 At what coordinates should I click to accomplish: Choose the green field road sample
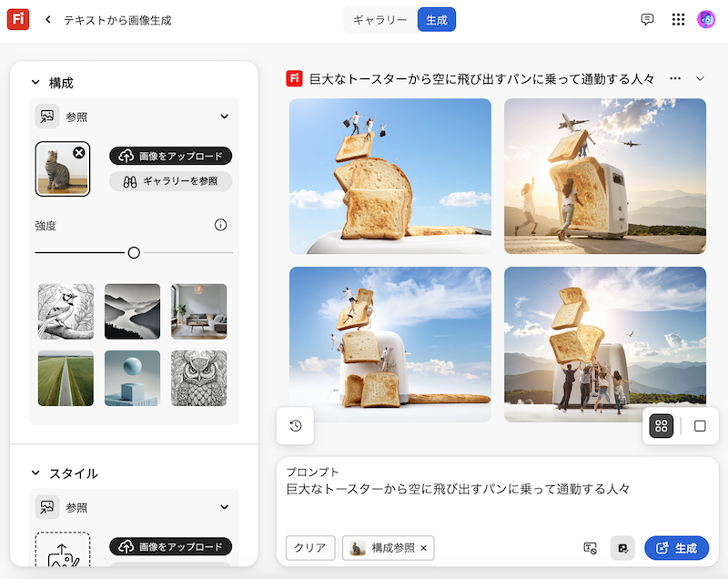(66, 379)
